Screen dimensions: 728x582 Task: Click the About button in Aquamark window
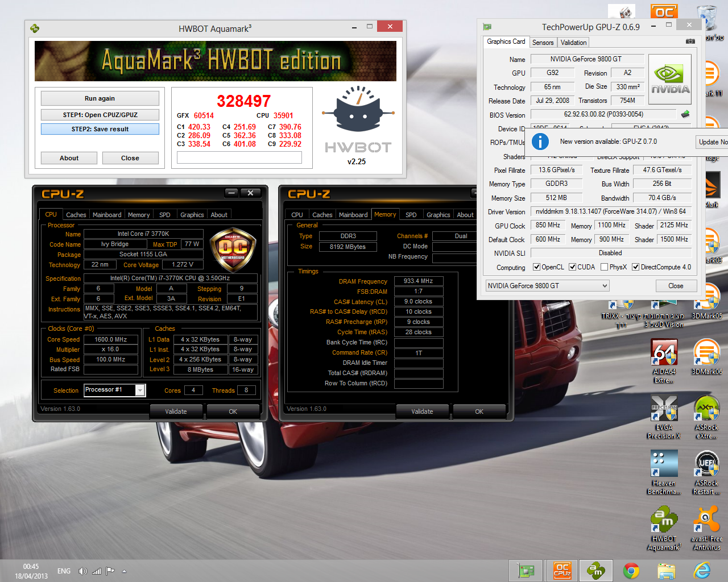(69, 158)
